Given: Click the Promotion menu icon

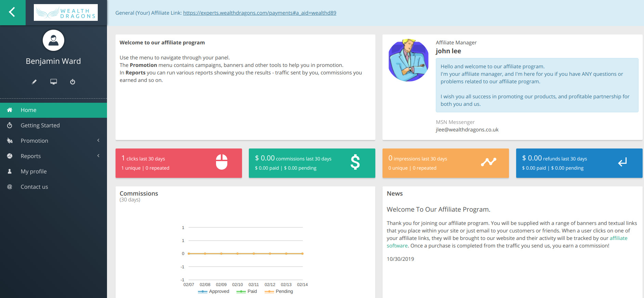Looking at the screenshot, I should pyautogui.click(x=10, y=141).
